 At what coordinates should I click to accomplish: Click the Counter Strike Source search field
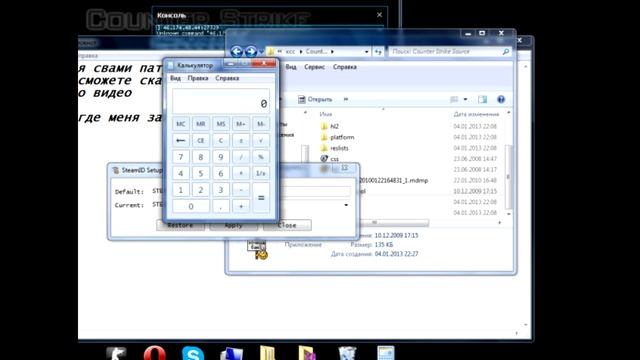point(449,51)
